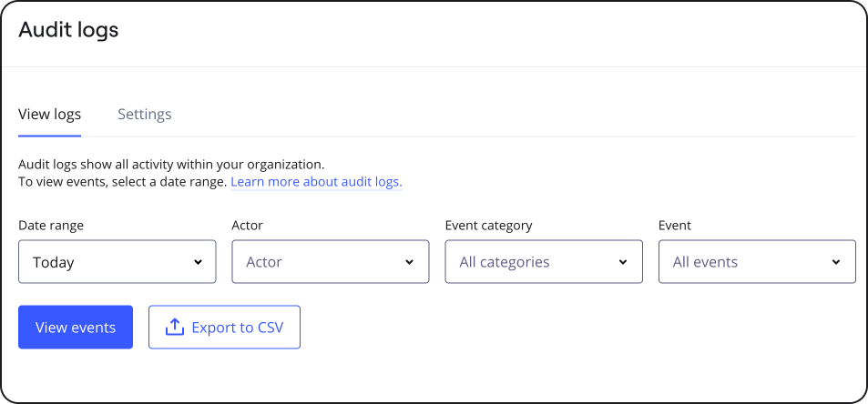The image size is (868, 404).
Task: Click the Audit logs page heading
Action: [x=68, y=30]
